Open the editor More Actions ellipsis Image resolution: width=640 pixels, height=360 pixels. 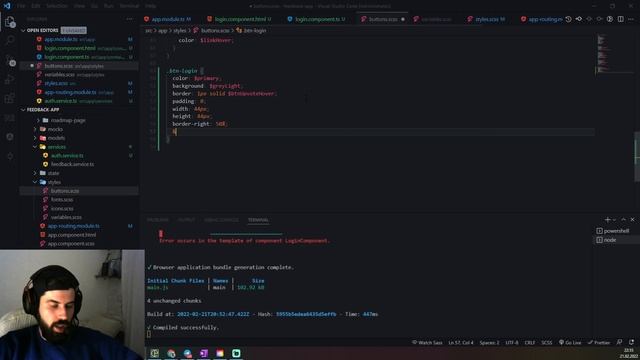pos(631,19)
